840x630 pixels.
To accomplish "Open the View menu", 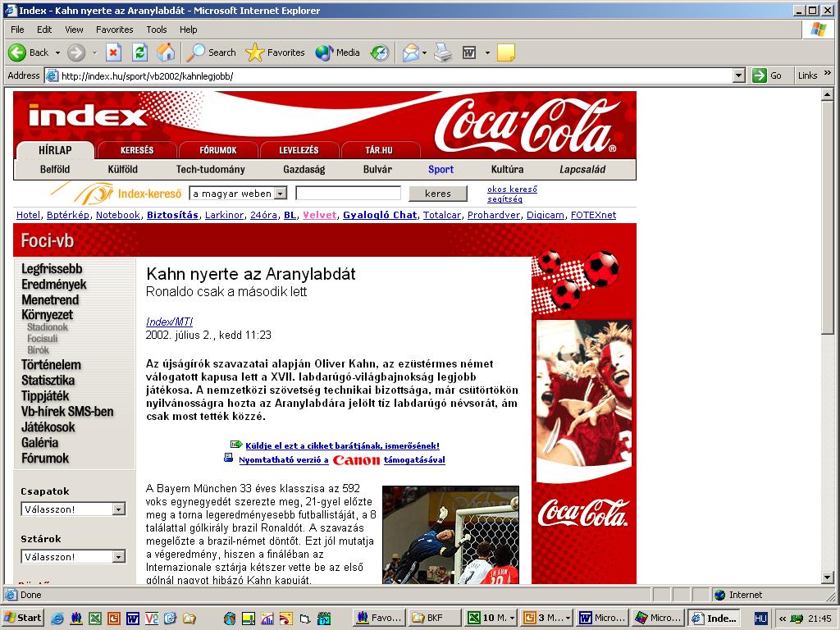I will pyautogui.click(x=74, y=30).
